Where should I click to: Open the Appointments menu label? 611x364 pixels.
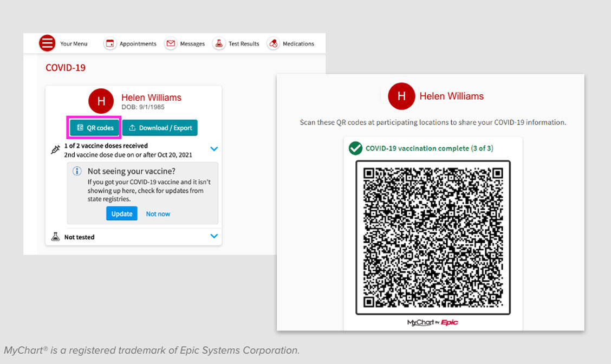tap(138, 44)
